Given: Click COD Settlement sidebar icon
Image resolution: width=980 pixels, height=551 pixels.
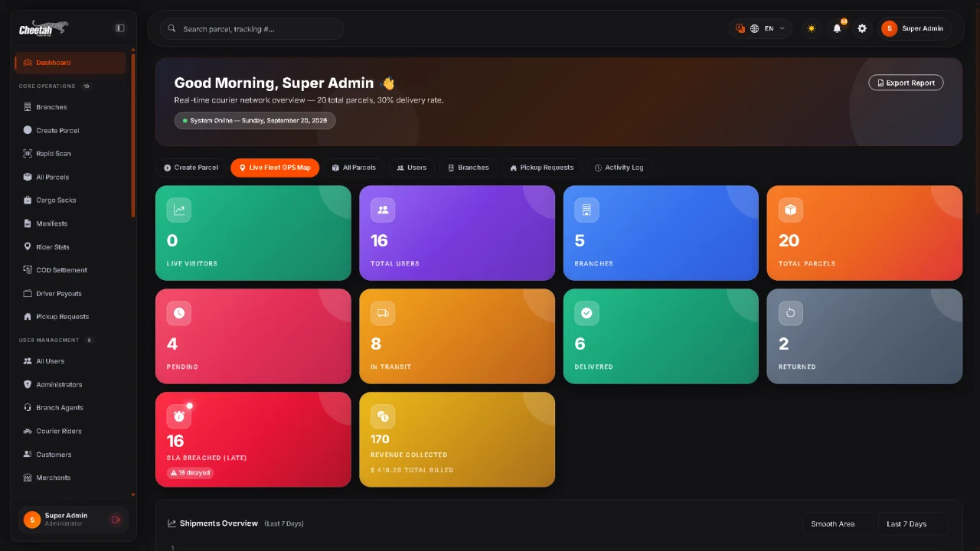Looking at the screenshot, I should coord(28,270).
